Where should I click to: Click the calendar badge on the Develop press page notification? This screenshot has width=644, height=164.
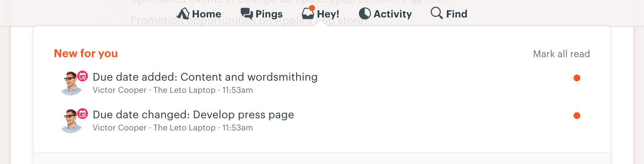pos(83,114)
